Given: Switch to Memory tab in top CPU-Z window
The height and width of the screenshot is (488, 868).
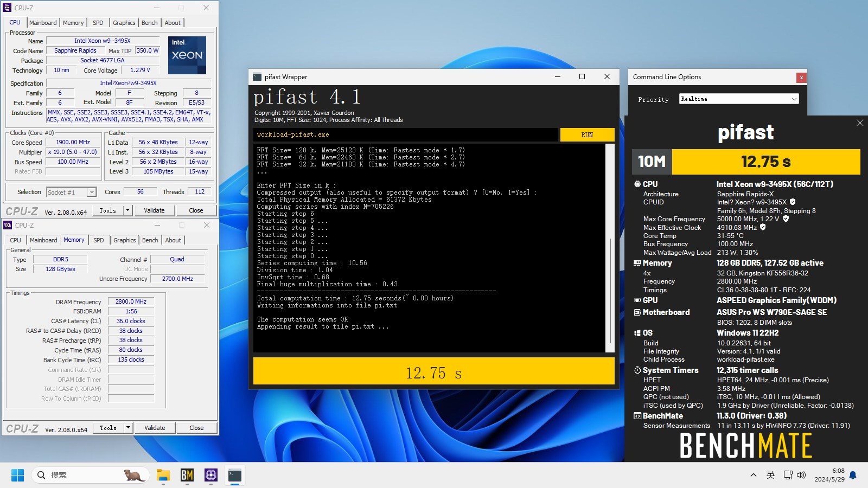Looking at the screenshot, I should click(x=73, y=23).
